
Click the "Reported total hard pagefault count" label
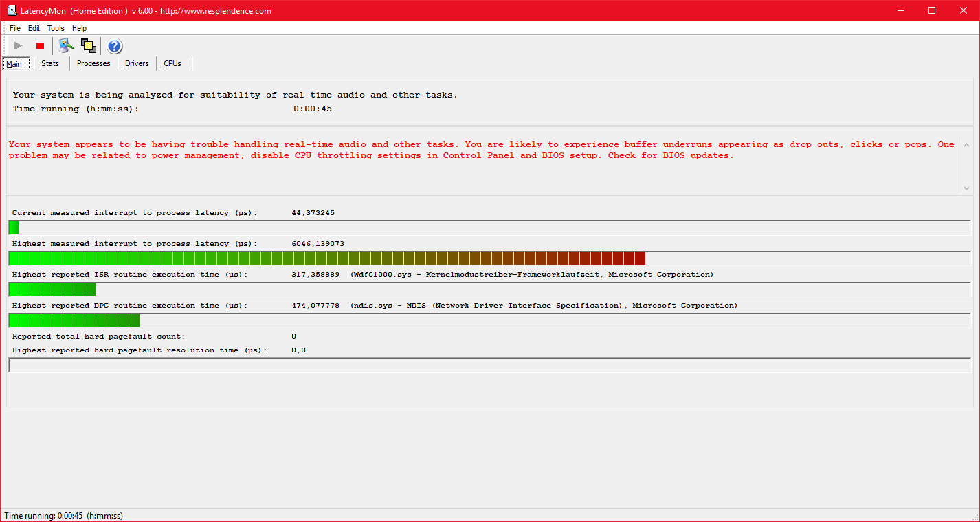coord(98,337)
